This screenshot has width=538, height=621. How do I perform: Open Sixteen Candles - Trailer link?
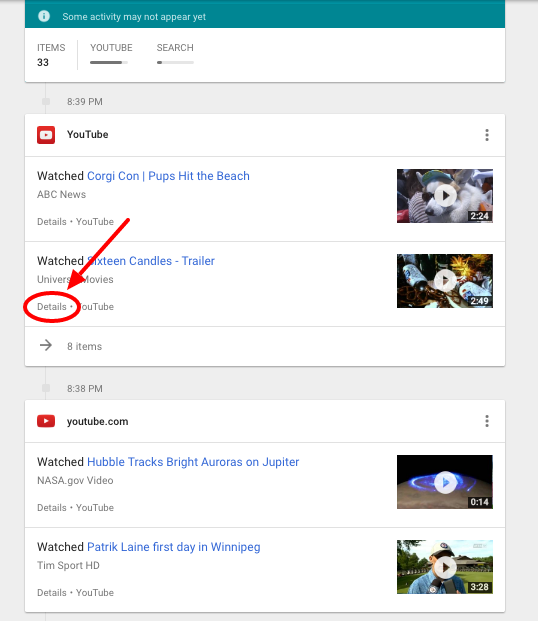point(151,261)
